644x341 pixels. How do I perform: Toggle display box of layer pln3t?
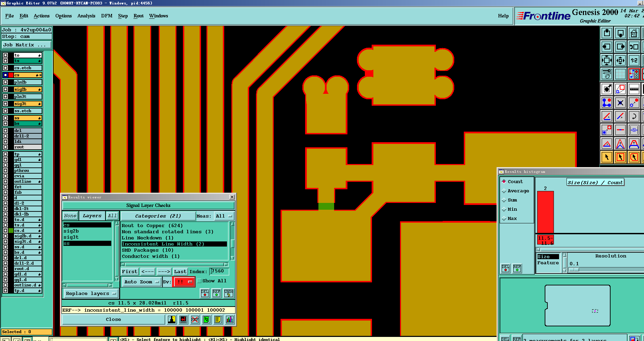tap(5, 97)
